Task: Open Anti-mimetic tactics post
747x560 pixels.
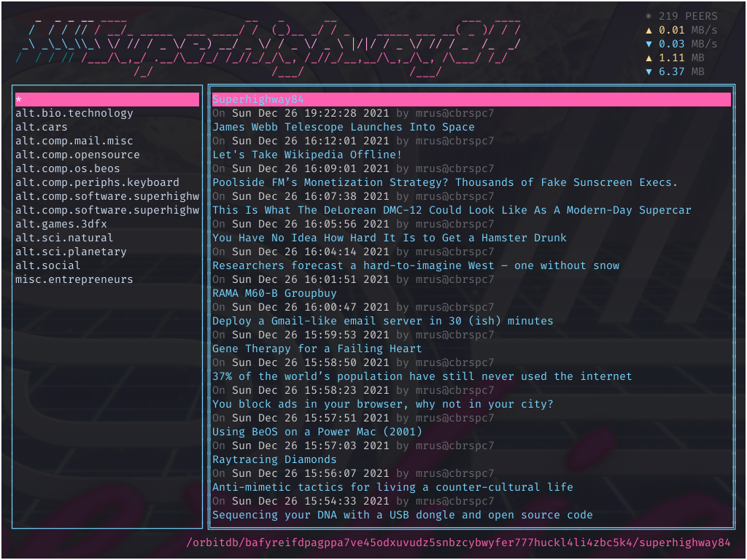Action: point(392,487)
